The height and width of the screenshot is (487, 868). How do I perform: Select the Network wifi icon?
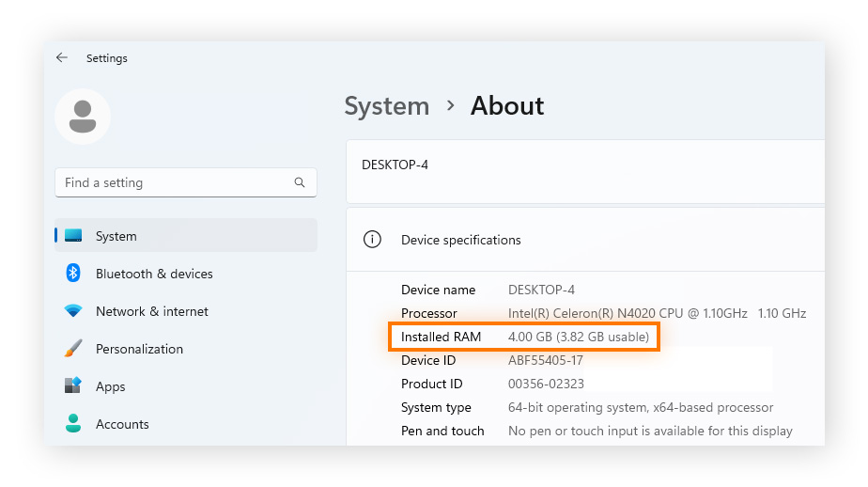pos(73,311)
